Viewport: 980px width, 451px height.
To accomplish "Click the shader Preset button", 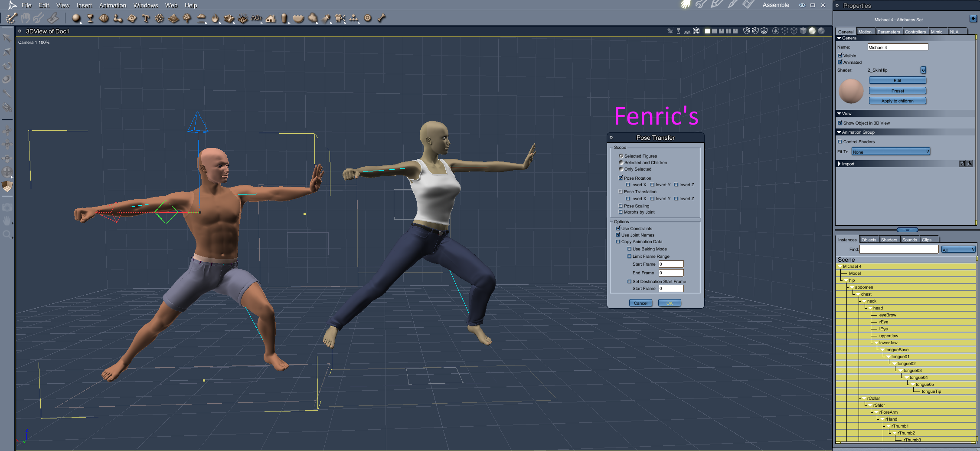I will [x=898, y=91].
